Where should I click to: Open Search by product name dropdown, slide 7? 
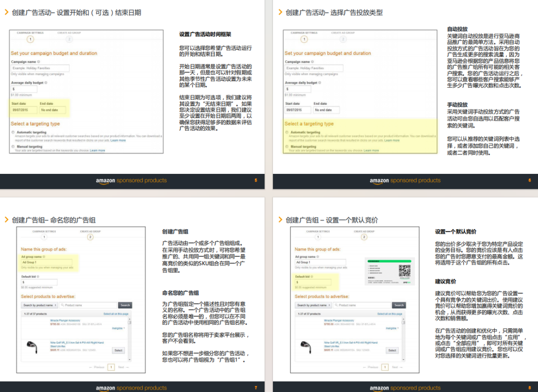pyautogui.click(x=40, y=305)
